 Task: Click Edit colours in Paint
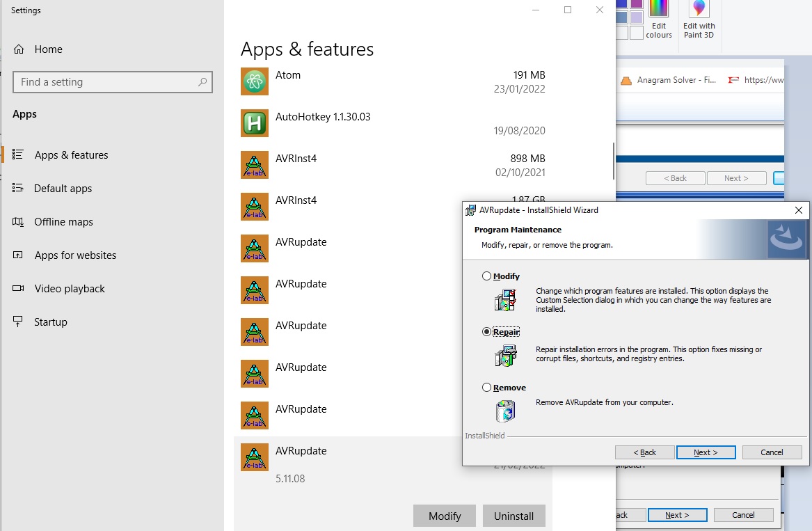659,19
